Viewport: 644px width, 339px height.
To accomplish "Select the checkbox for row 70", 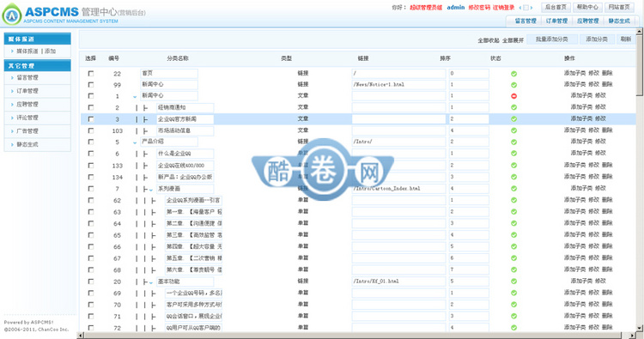I will pos(91,305).
